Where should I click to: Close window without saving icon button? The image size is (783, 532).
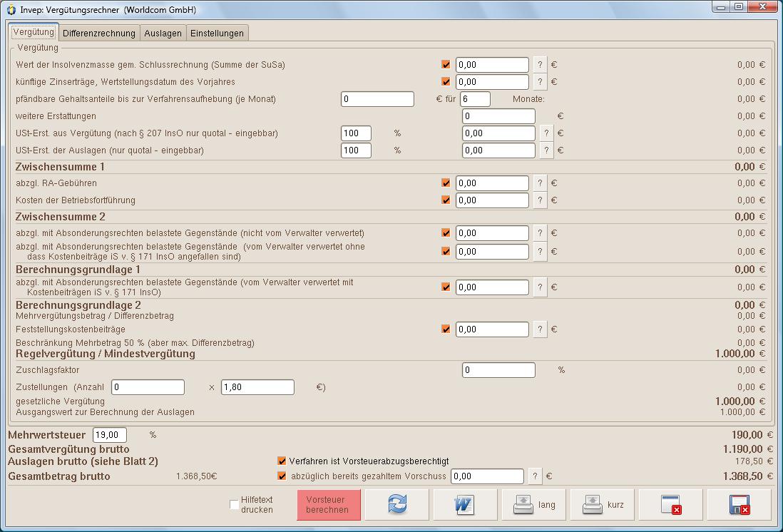pos(670,504)
